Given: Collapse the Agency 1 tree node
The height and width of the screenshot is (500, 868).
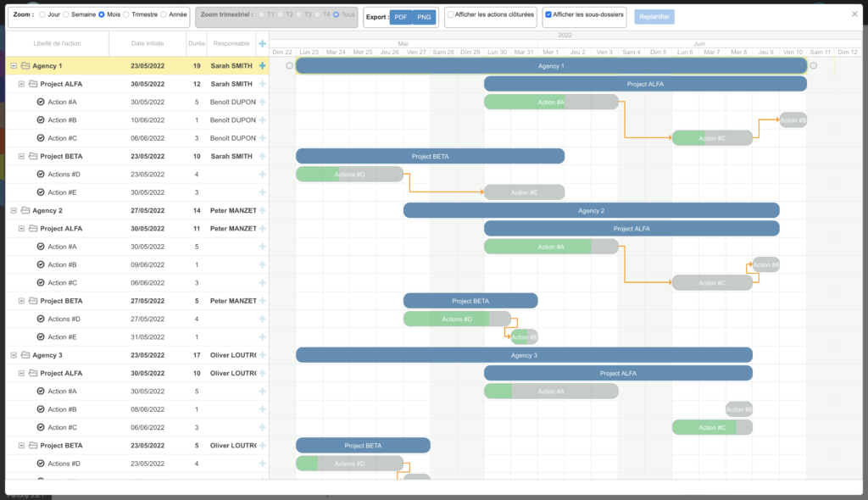Looking at the screenshot, I should coord(14,65).
